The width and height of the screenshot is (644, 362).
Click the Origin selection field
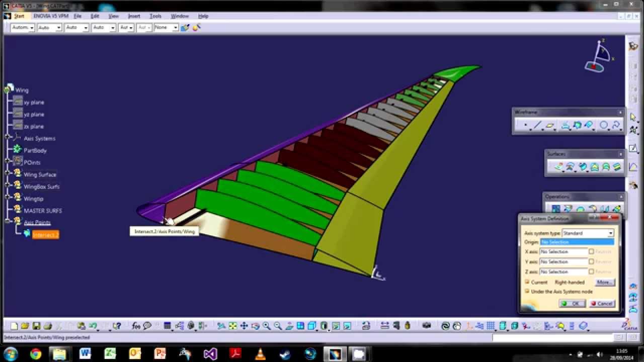pyautogui.click(x=577, y=242)
